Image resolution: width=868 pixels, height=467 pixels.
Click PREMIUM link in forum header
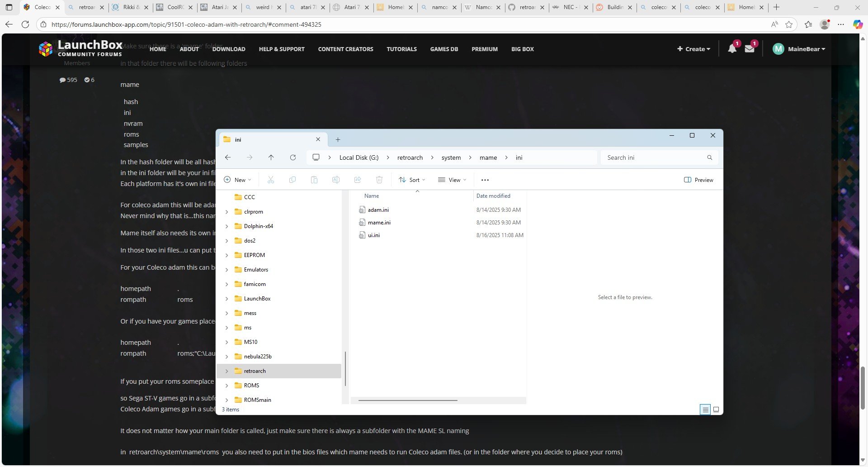coord(485,49)
